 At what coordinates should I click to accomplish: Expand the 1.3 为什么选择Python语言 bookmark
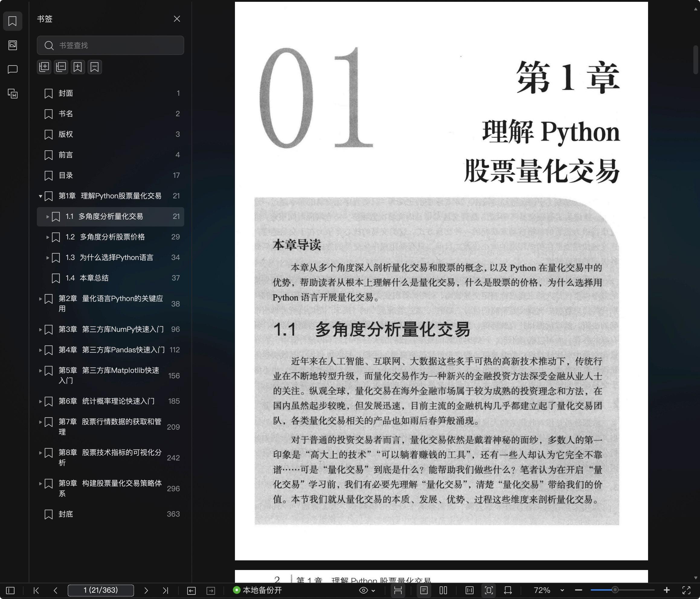point(48,258)
